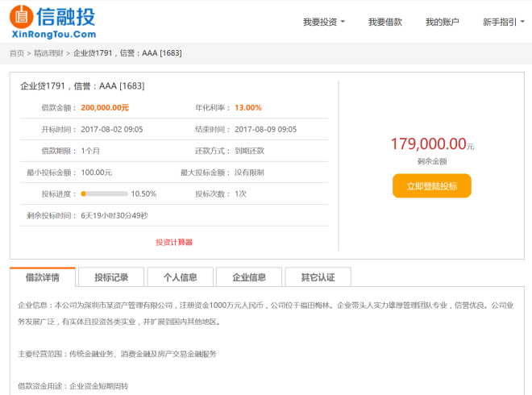Click repayment method 到期还款
This screenshot has height=395, width=532.
coord(249,151)
